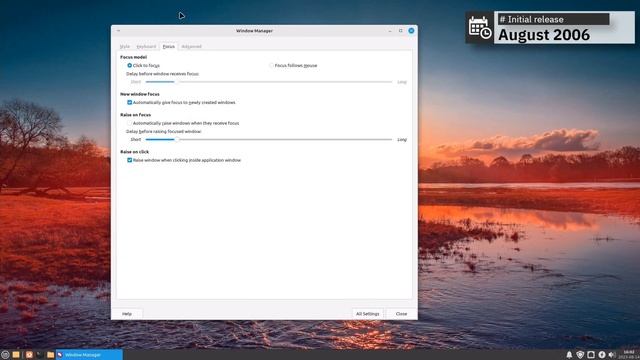Close dialog with blue title bar button
This screenshot has height=360, width=640.
[411, 31]
